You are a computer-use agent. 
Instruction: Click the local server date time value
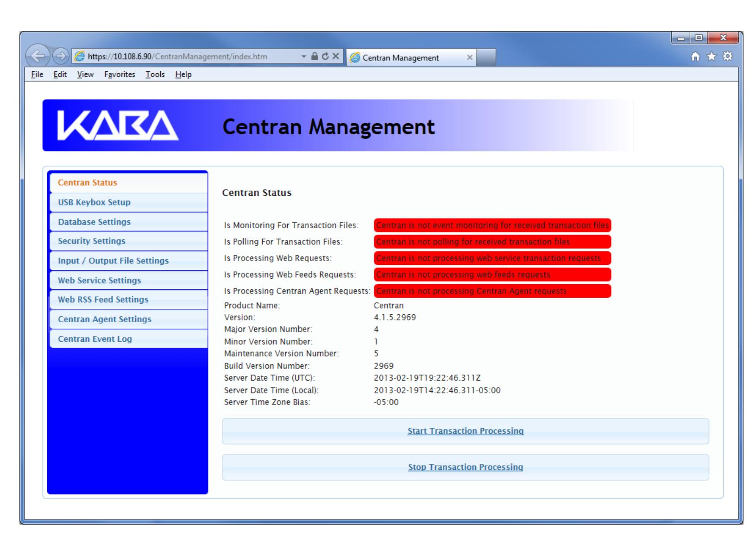[x=437, y=390]
